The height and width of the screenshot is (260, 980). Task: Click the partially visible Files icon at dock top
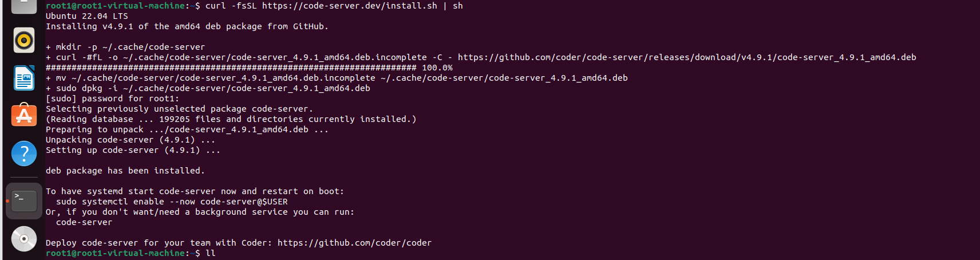(x=24, y=6)
